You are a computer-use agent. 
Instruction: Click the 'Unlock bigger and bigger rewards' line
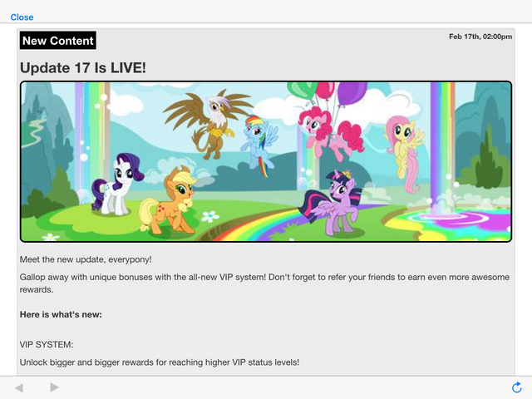tap(160, 362)
